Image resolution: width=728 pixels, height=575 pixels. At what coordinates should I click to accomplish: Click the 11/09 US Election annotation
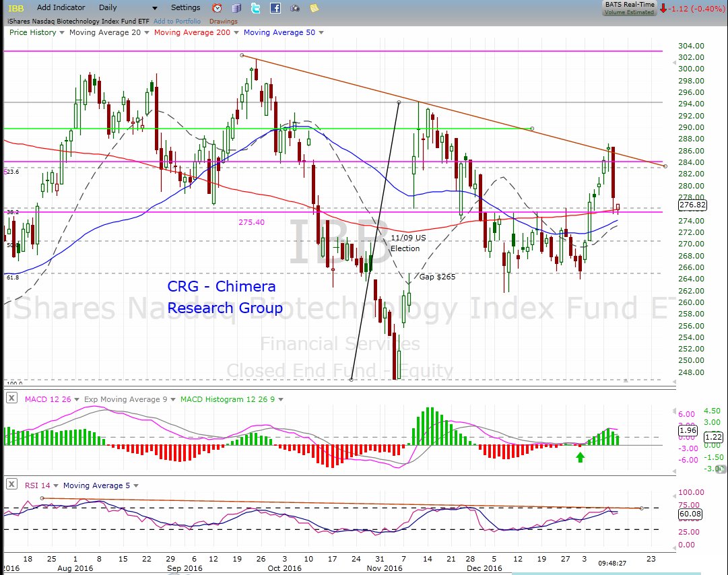point(407,242)
